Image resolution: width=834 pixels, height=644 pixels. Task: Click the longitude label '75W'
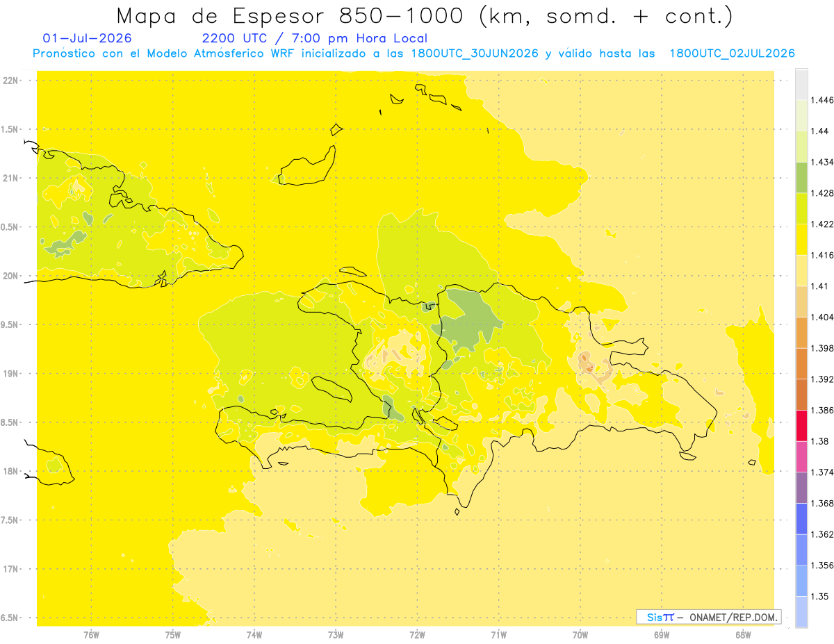click(173, 635)
